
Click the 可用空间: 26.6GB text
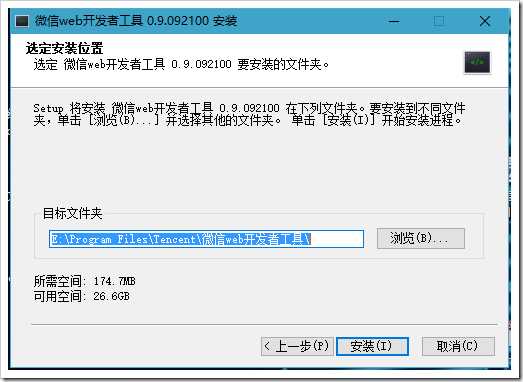tap(81, 296)
